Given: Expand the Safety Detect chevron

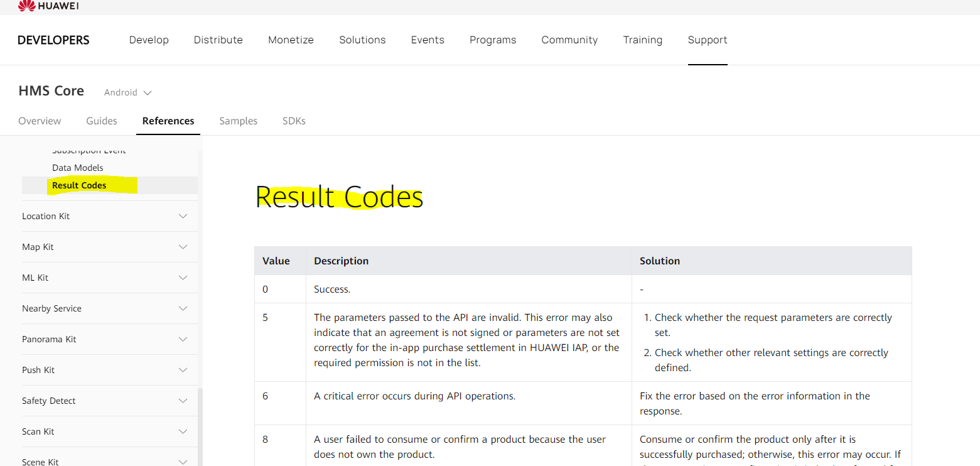Looking at the screenshot, I should [183, 401].
